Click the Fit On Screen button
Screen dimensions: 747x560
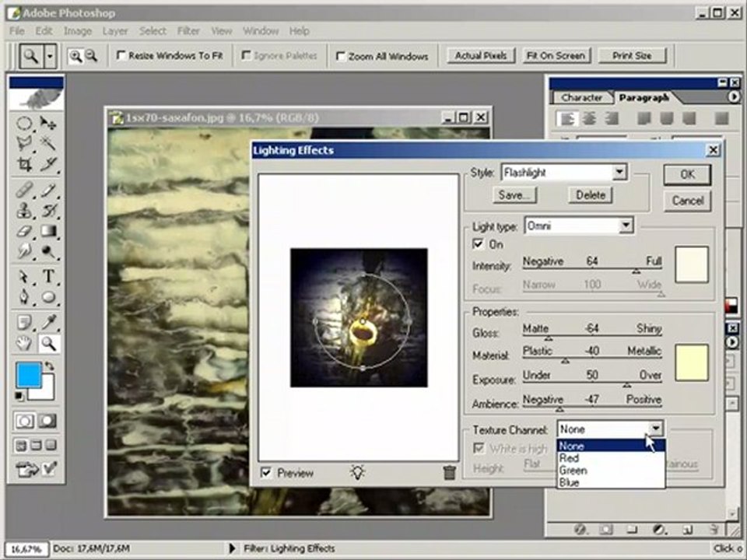(556, 56)
